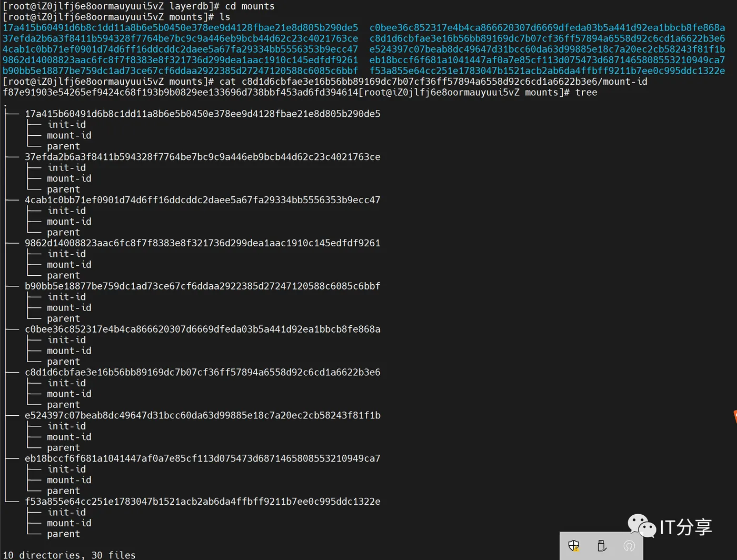The height and width of the screenshot is (560, 737).
Task: Click '10 directories, 30 files' summary line
Action: point(69,555)
